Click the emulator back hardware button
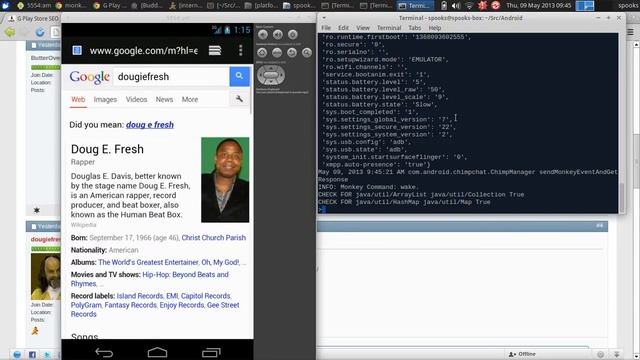 tap(292, 53)
